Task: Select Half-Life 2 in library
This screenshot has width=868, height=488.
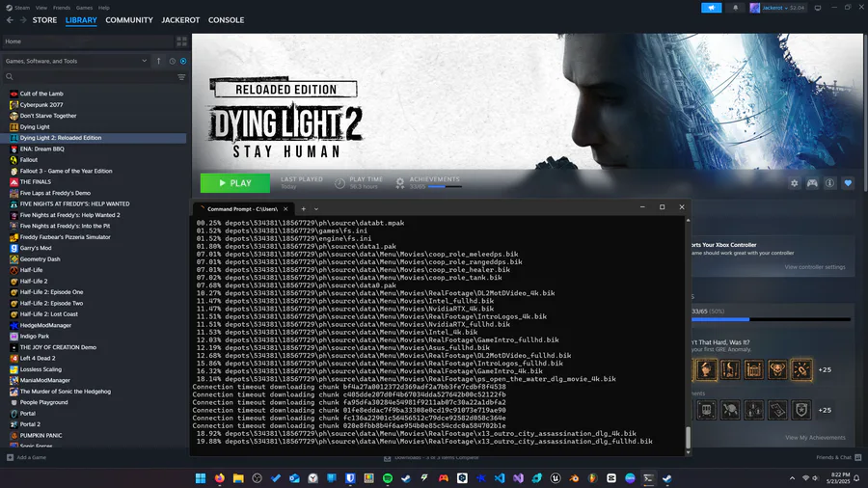Action: pyautogui.click(x=34, y=281)
